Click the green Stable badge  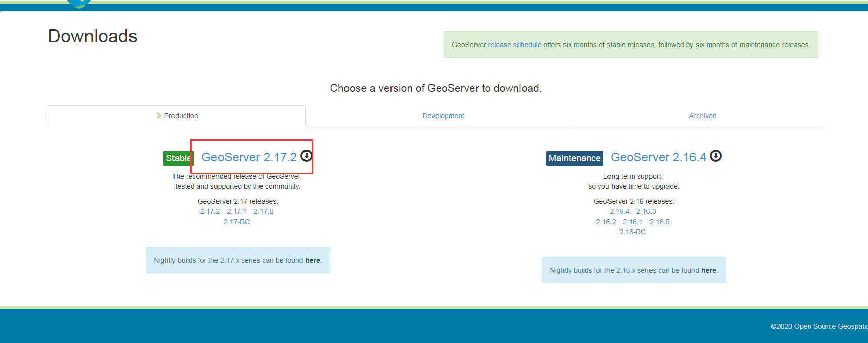(x=179, y=158)
